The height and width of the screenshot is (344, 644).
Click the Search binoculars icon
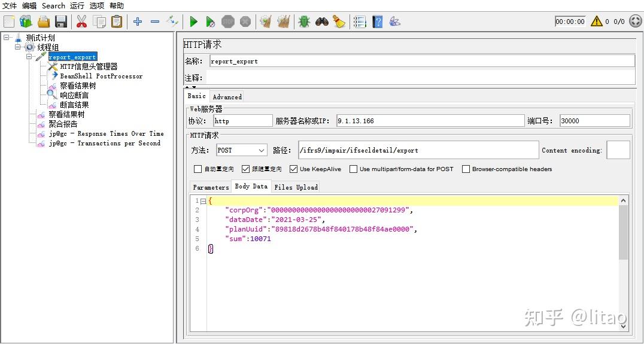[x=321, y=22]
